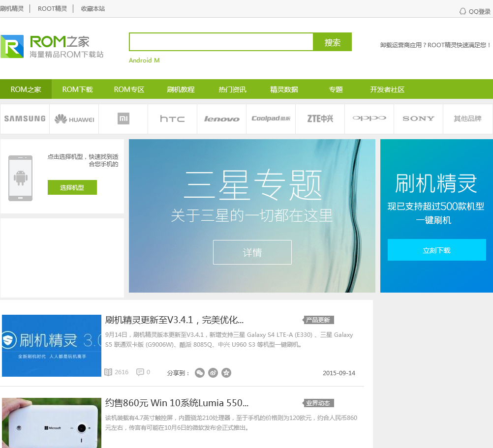Open the Sony brand logo
This screenshot has width=493, height=448.
click(x=419, y=119)
